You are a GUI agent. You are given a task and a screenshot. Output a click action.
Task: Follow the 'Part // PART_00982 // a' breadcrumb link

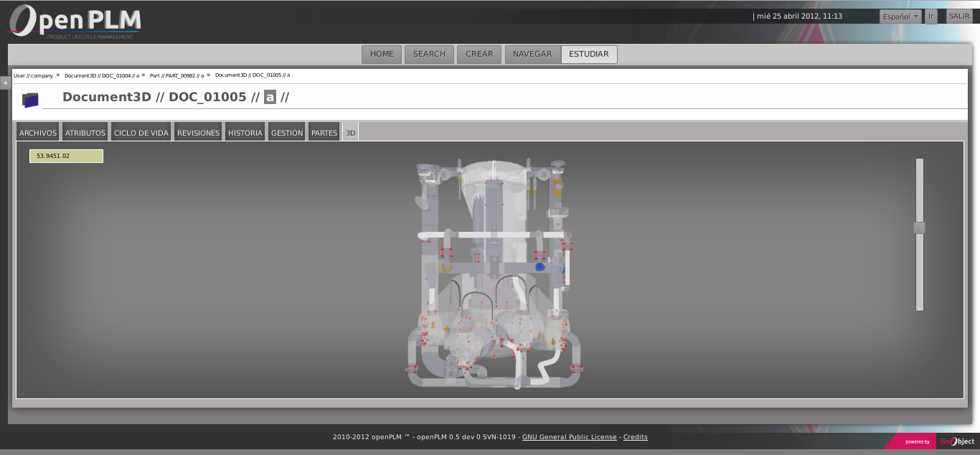tap(176, 75)
